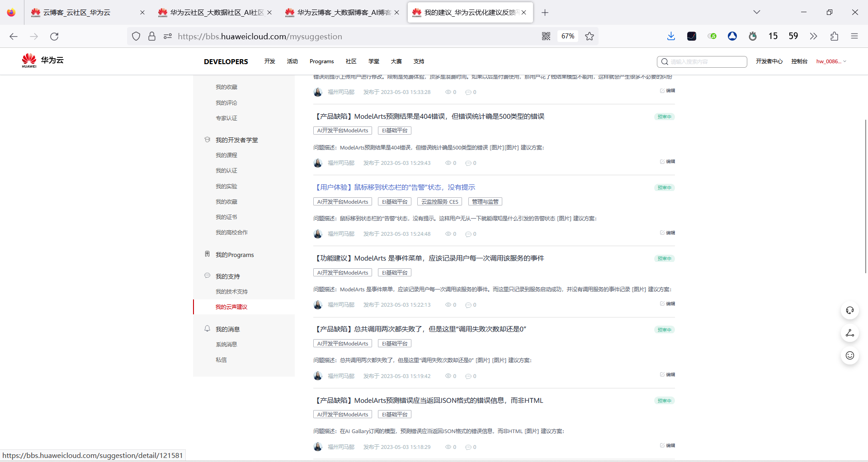Open the Firefox downloads panel

[671, 36]
